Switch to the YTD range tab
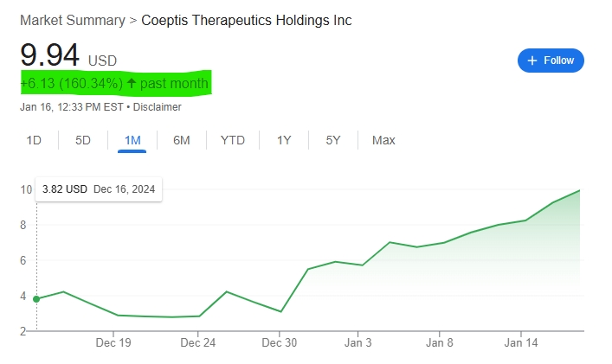The image size is (612, 364). click(232, 140)
